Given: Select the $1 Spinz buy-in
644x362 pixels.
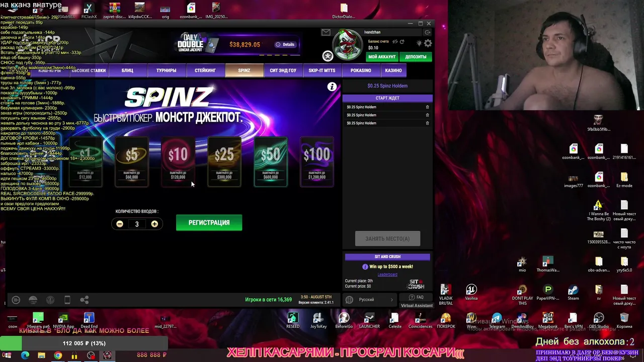Looking at the screenshot, I should [x=86, y=162].
